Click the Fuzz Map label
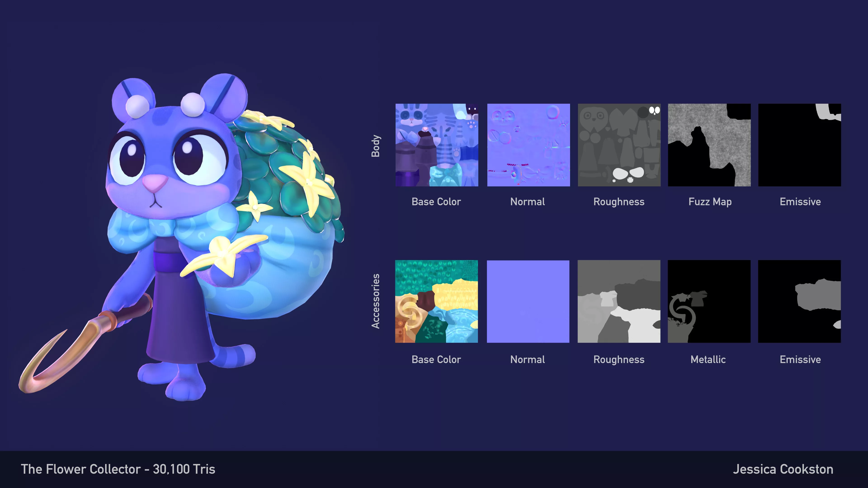Image resolution: width=868 pixels, height=488 pixels. [710, 202]
